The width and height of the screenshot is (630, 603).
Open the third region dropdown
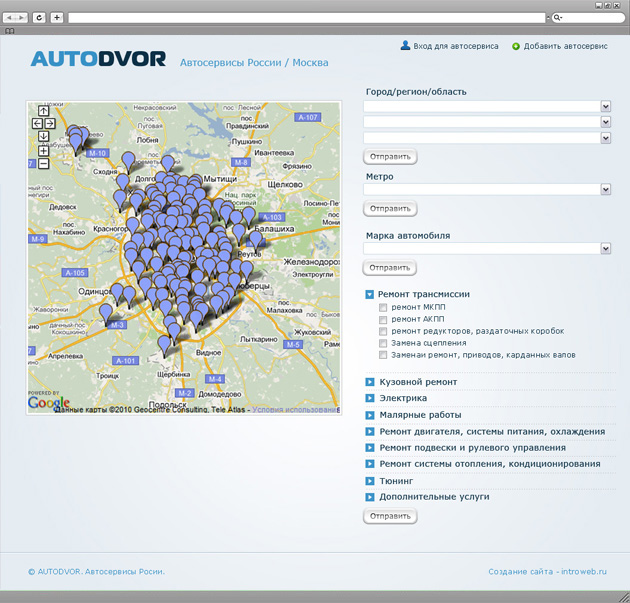[x=605, y=138]
